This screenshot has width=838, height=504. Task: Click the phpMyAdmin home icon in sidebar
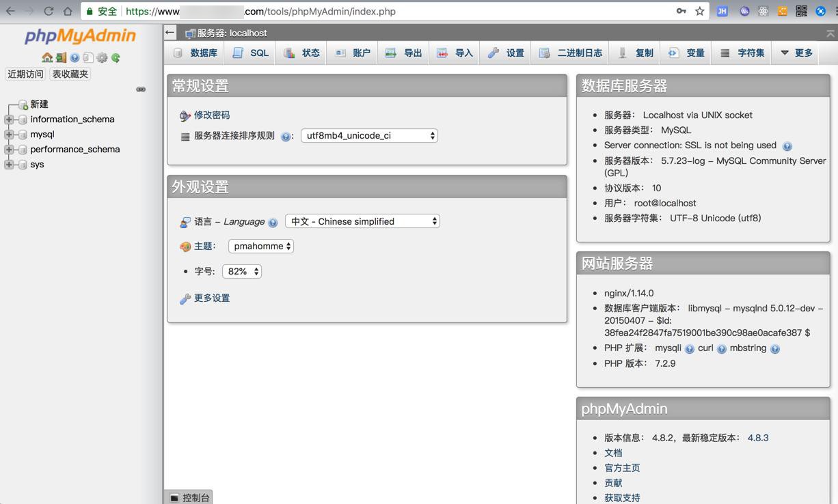tap(47, 58)
